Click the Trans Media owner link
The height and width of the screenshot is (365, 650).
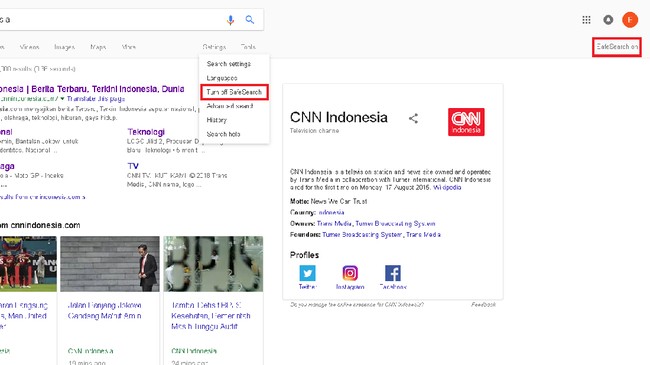(x=335, y=224)
